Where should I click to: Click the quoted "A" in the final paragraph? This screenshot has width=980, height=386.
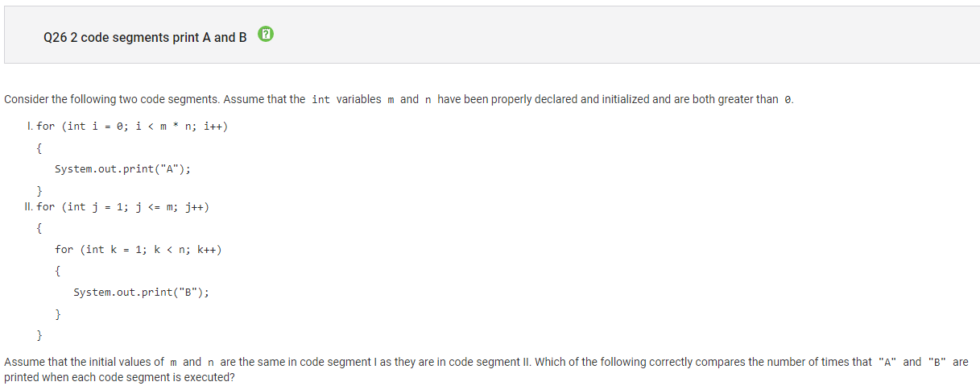pos(887,363)
